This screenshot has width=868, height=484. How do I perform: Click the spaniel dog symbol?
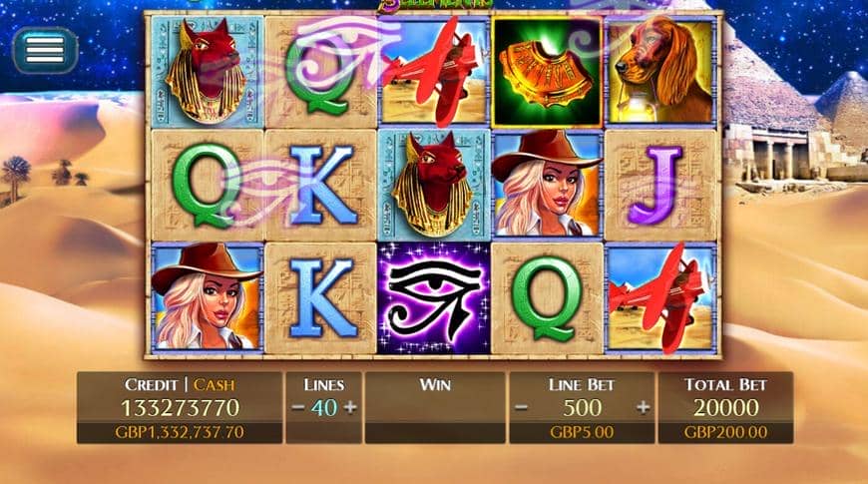(660, 72)
